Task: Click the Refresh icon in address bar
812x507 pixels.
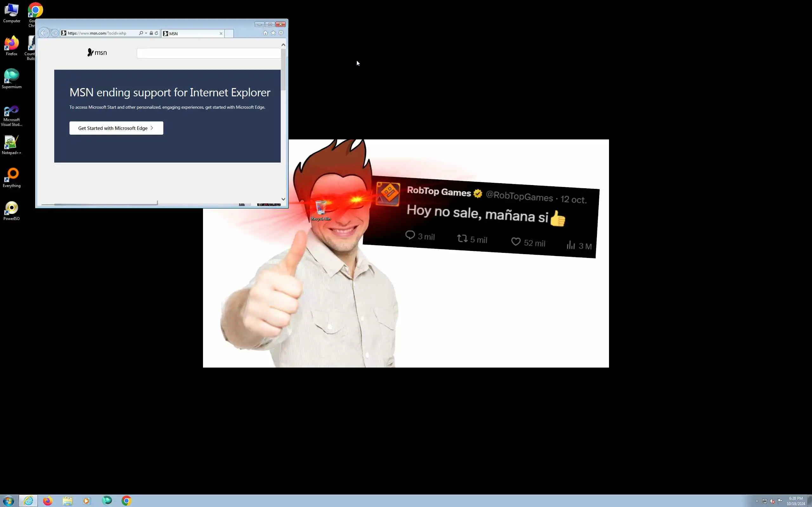Action: tap(156, 33)
